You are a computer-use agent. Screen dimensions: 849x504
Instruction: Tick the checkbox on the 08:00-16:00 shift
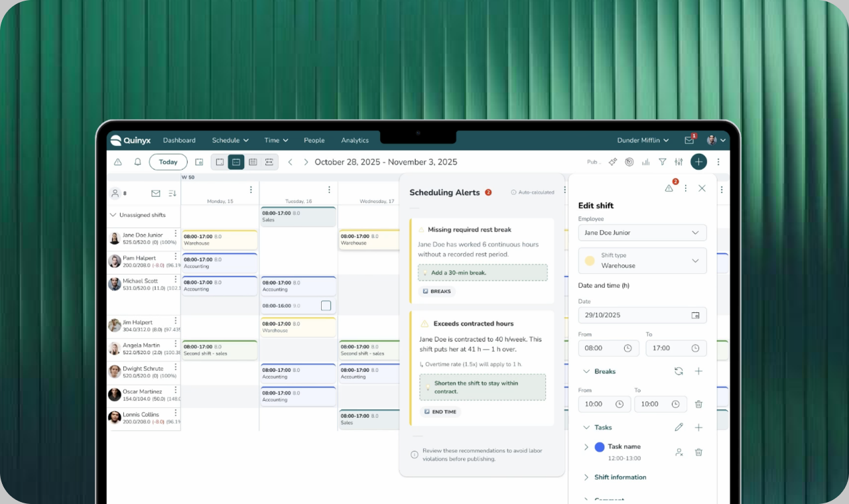[326, 306]
